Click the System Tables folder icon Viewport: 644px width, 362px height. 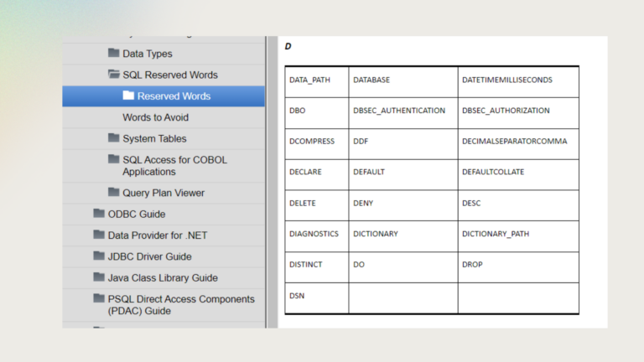(x=114, y=138)
